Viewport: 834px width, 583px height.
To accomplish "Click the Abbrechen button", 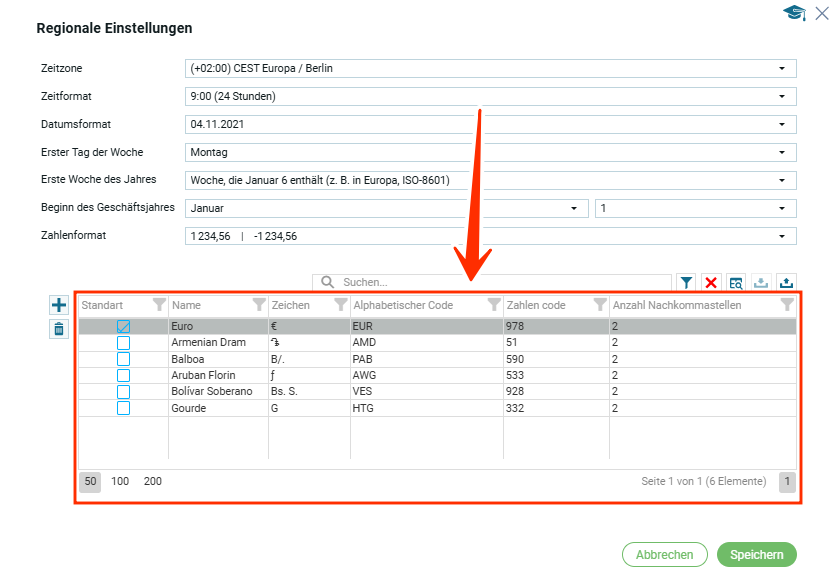I will [664, 555].
